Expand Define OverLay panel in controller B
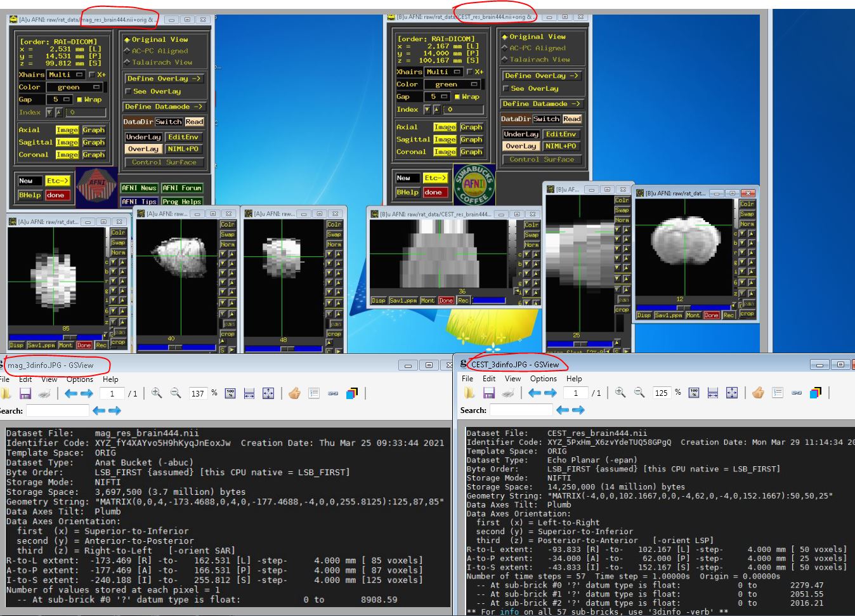855x616 pixels. [541, 75]
